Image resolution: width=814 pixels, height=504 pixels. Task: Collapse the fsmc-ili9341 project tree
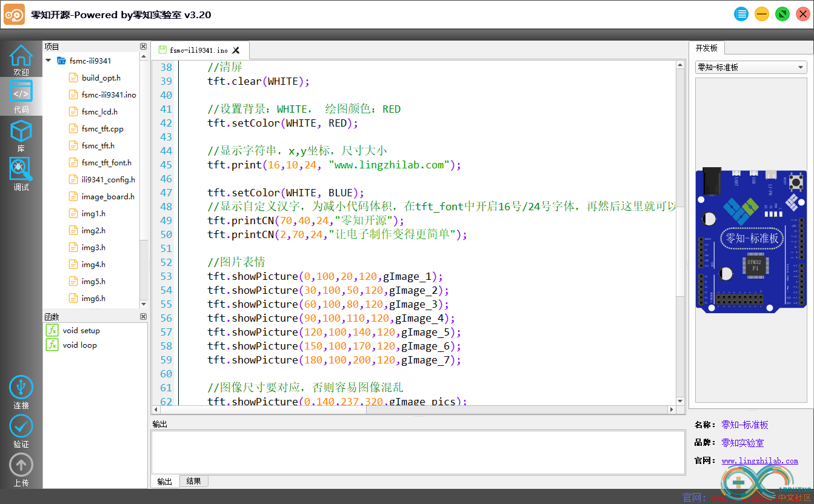click(48, 61)
